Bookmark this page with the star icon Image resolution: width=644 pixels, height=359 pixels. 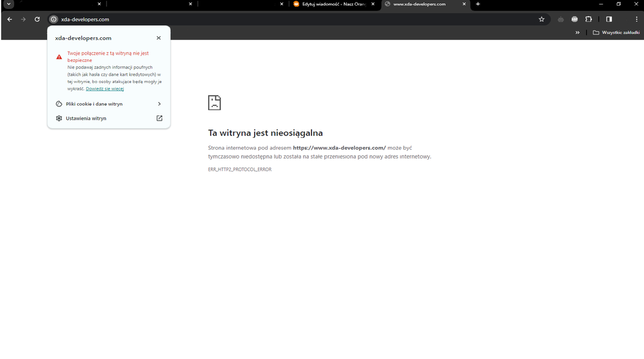point(542,19)
